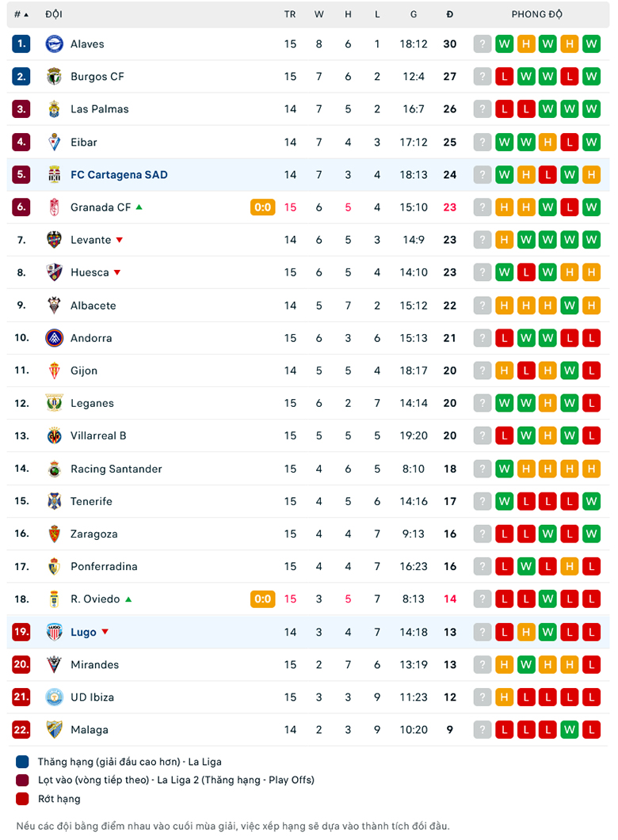Click the Ponferradina team name

(x=104, y=567)
